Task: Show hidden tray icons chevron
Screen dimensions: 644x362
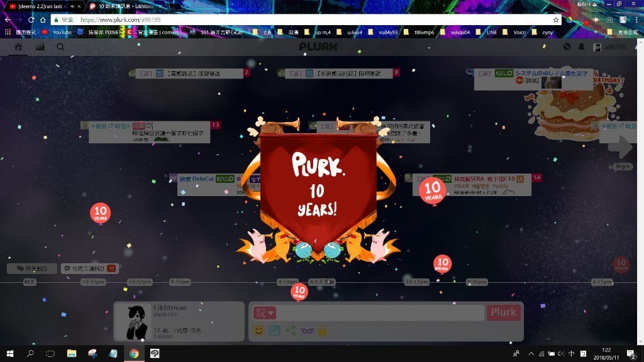Action: 531,353
